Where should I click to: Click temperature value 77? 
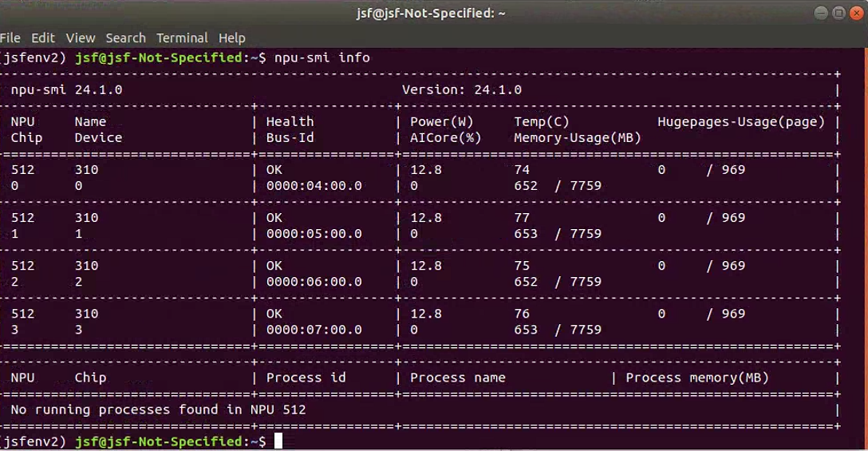pyautogui.click(x=522, y=217)
